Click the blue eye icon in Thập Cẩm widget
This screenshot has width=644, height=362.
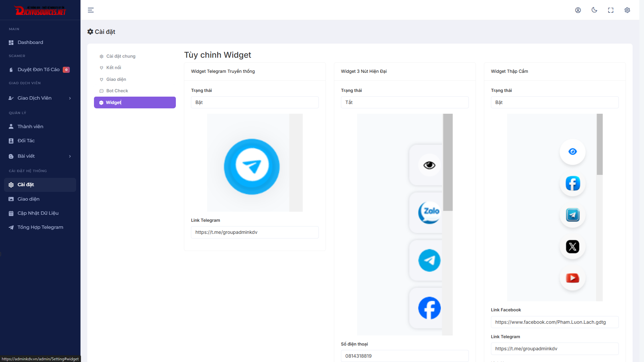pyautogui.click(x=573, y=152)
